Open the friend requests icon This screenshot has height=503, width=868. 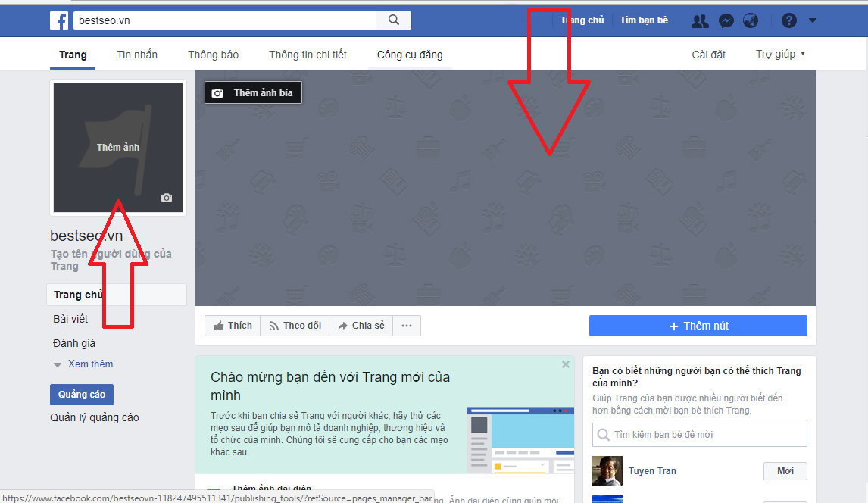pos(700,20)
